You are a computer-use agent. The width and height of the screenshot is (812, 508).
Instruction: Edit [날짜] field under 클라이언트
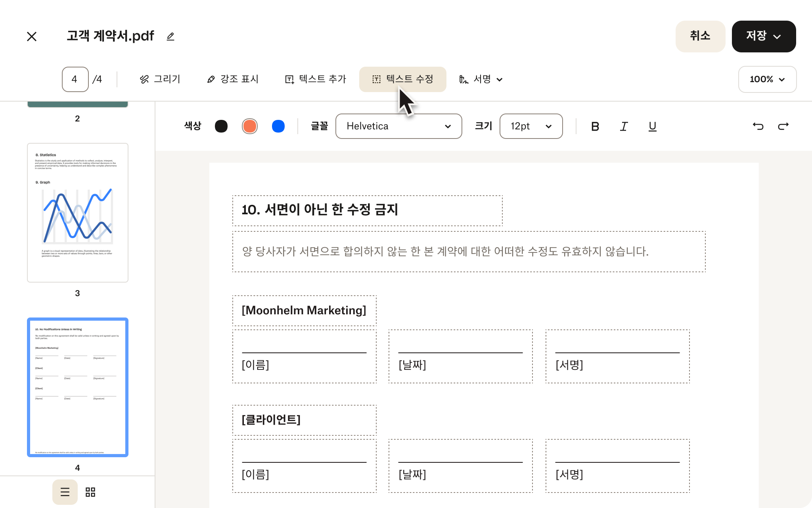pos(460,466)
